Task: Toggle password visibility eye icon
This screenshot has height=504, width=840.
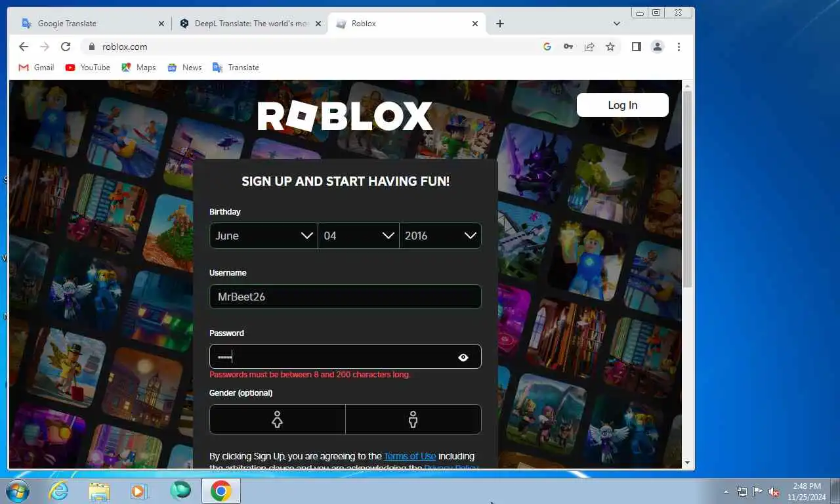Action: point(463,357)
